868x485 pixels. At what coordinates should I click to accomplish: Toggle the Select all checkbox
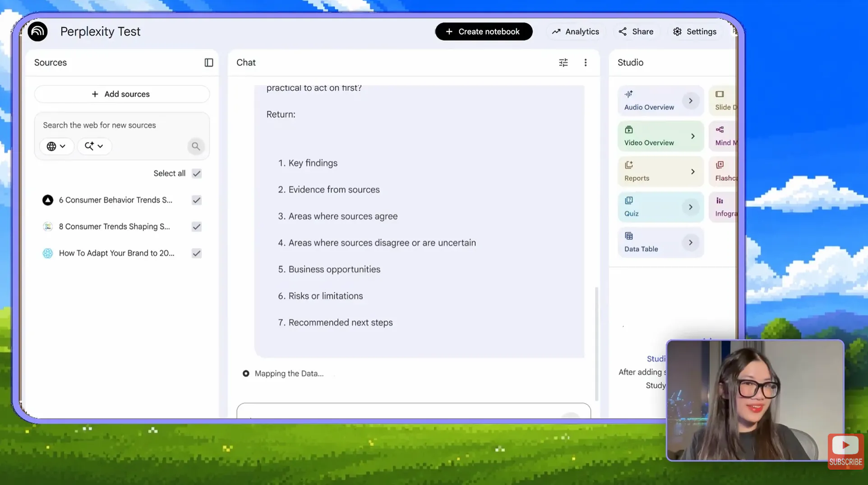(x=196, y=174)
